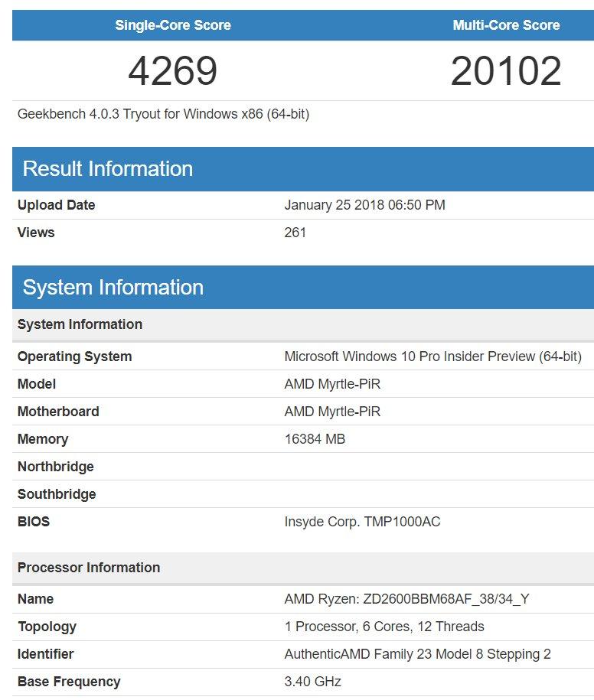594x700 pixels.
Task: Select the multi-core score value 20102
Action: [x=506, y=71]
